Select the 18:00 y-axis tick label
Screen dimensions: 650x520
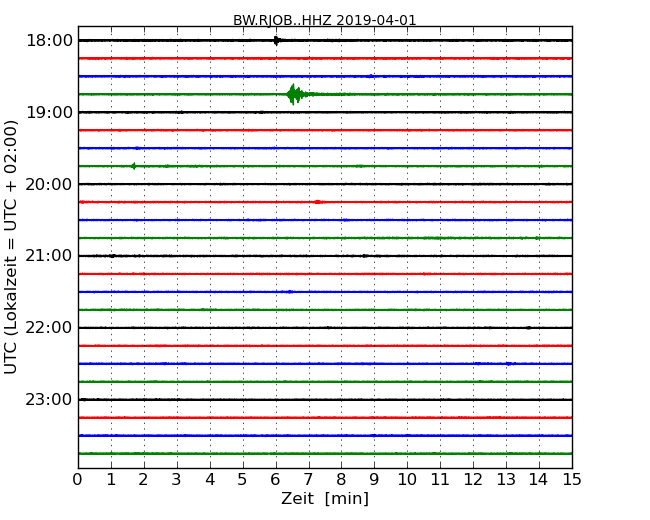(49, 41)
